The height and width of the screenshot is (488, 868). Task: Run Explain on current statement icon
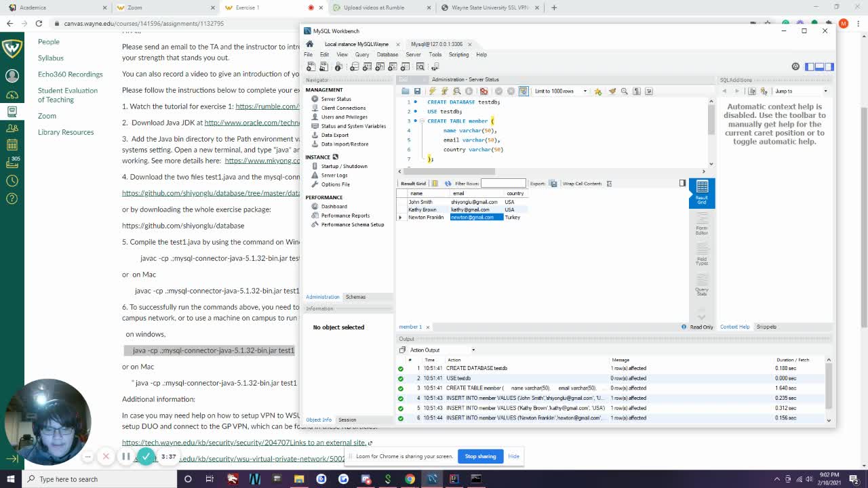(457, 91)
